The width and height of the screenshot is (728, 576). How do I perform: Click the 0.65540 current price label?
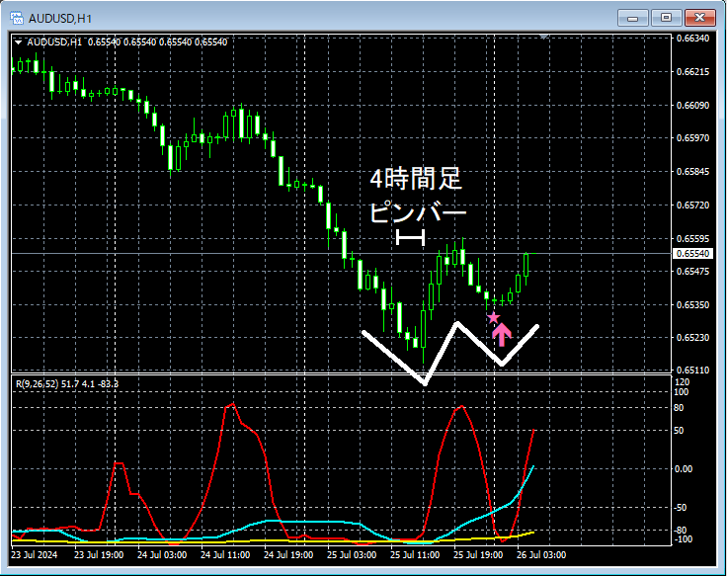(x=692, y=254)
